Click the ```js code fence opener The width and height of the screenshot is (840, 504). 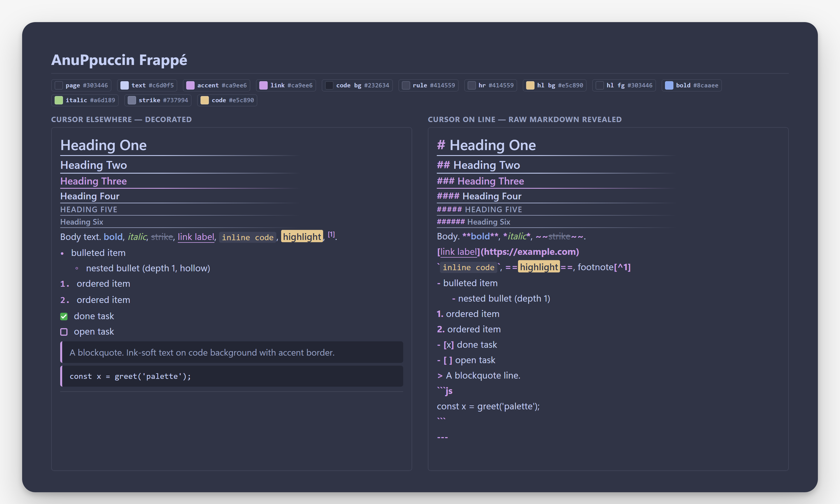pos(445,391)
